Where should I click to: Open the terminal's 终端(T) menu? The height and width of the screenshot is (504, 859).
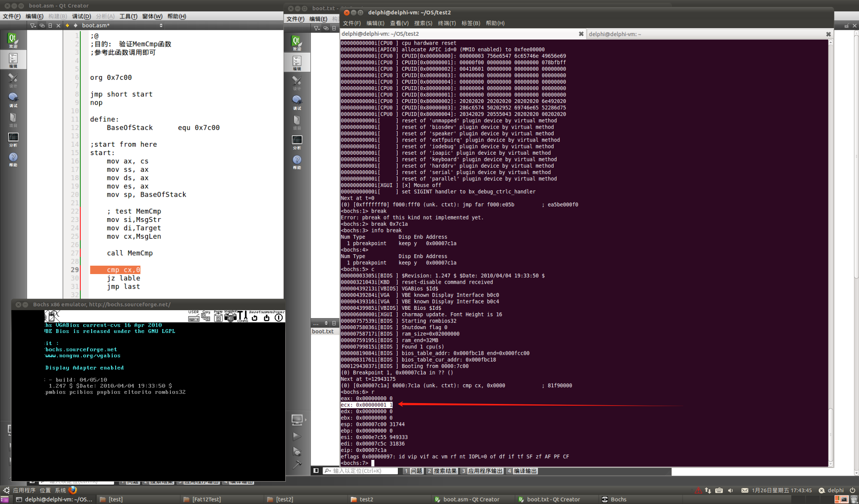coord(446,23)
